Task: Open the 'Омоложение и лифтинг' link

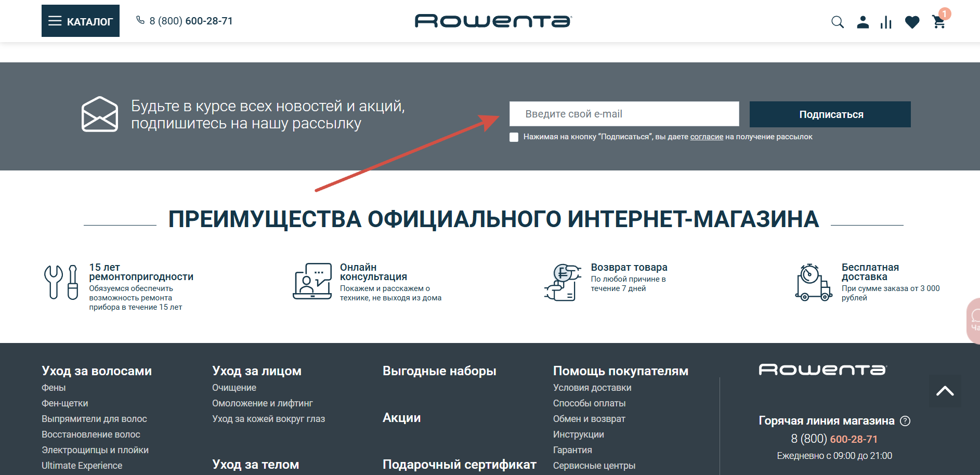Action: [x=263, y=403]
